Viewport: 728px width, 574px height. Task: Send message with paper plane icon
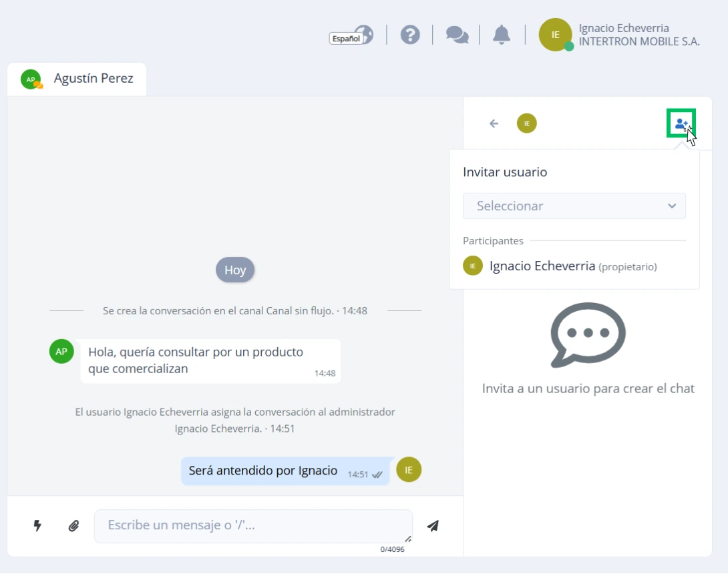433,526
